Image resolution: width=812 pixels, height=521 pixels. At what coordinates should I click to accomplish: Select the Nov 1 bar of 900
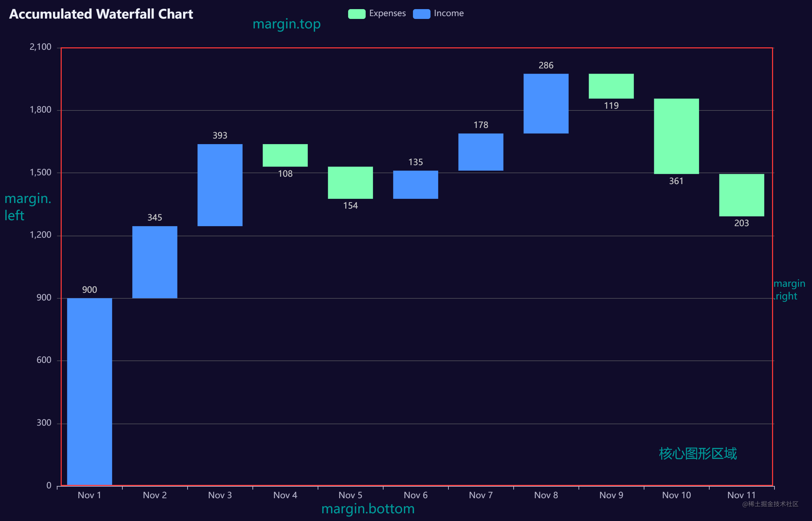pyautogui.click(x=89, y=392)
